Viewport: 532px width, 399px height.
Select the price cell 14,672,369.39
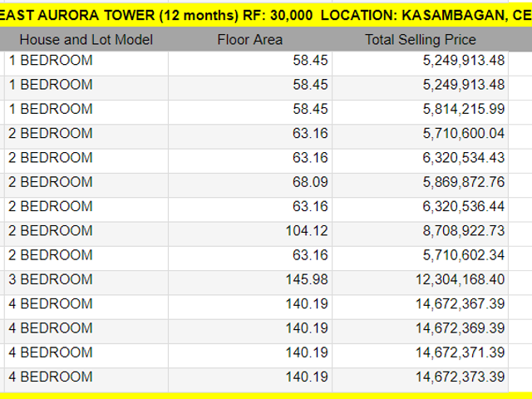pos(420,332)
